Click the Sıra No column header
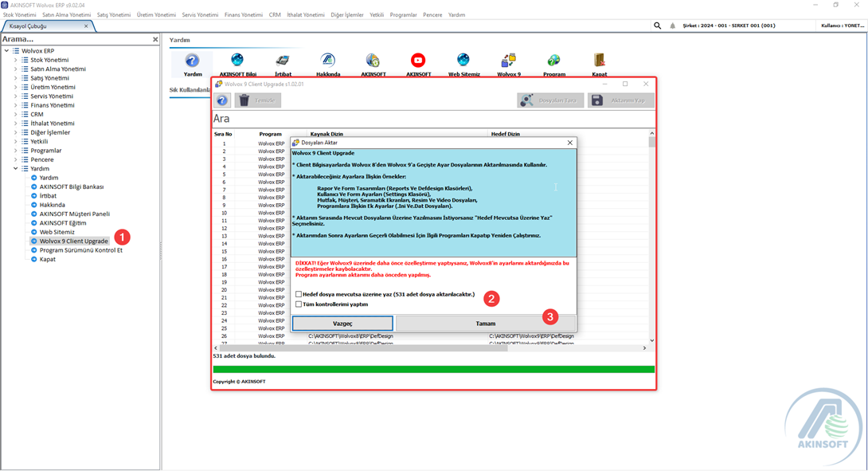The height and width of the screenshot is (471, 868). click(x=223, y=134)
